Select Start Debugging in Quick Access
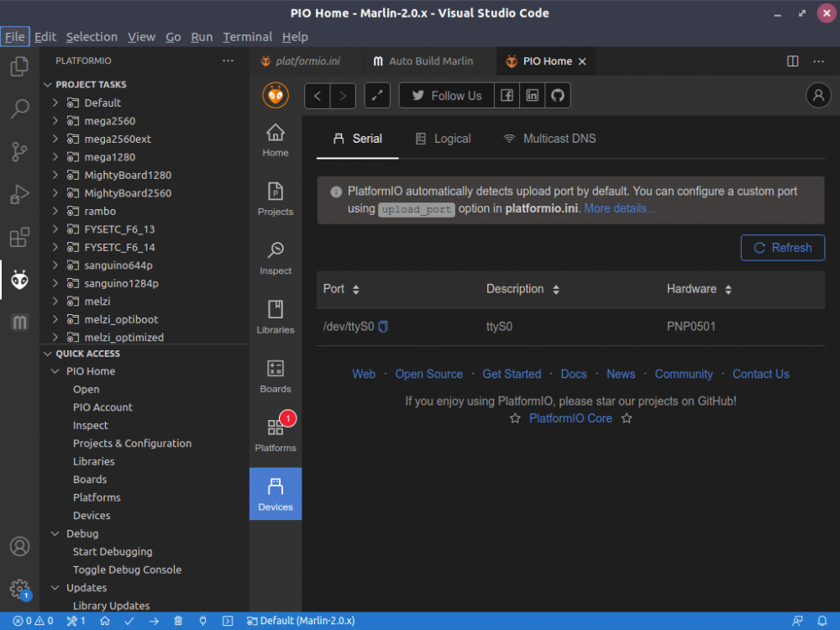 tap(113, 551)
